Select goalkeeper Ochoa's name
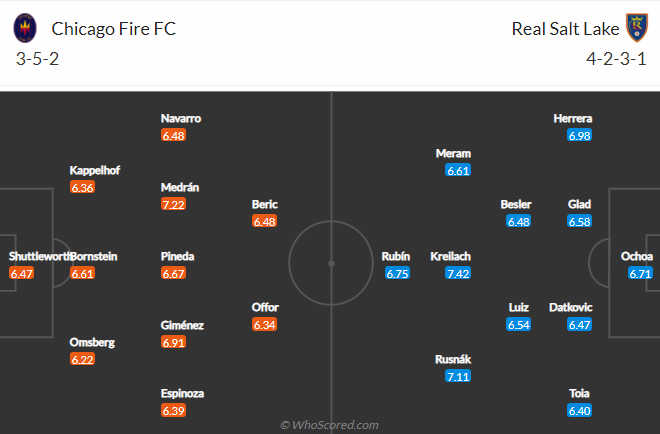Screen dimensions: 660x434 637,256
